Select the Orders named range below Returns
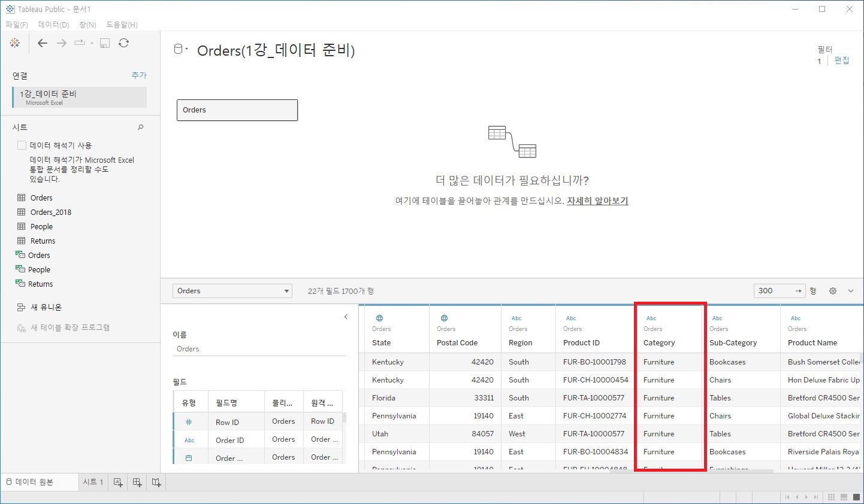The width and height of the screenshot is (864, 504). (x=39, y=255)
